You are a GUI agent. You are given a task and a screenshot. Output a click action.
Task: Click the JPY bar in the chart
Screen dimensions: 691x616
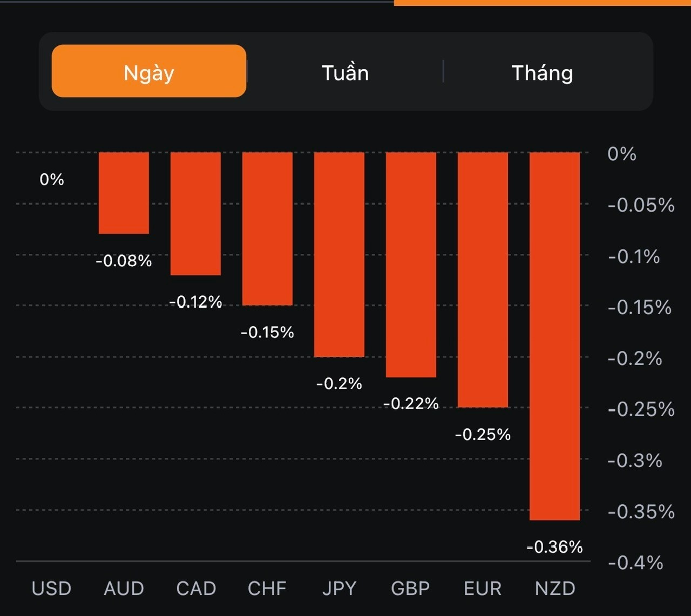tap(339, 254)
